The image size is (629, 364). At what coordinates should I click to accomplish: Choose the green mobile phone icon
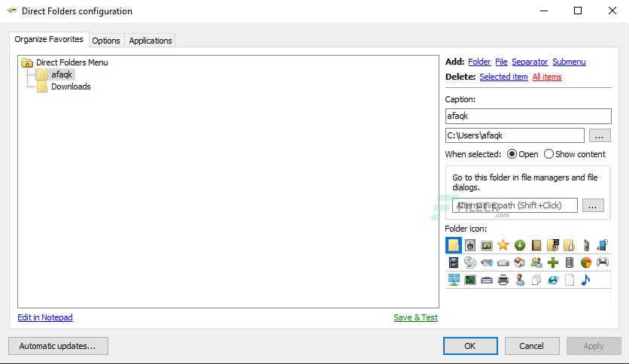coord(586,245)
